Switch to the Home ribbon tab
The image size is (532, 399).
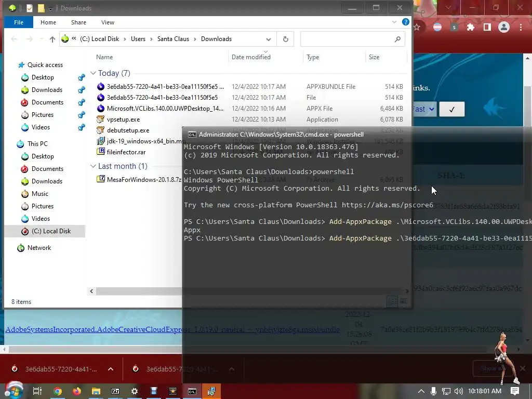(x=48, y=22)
